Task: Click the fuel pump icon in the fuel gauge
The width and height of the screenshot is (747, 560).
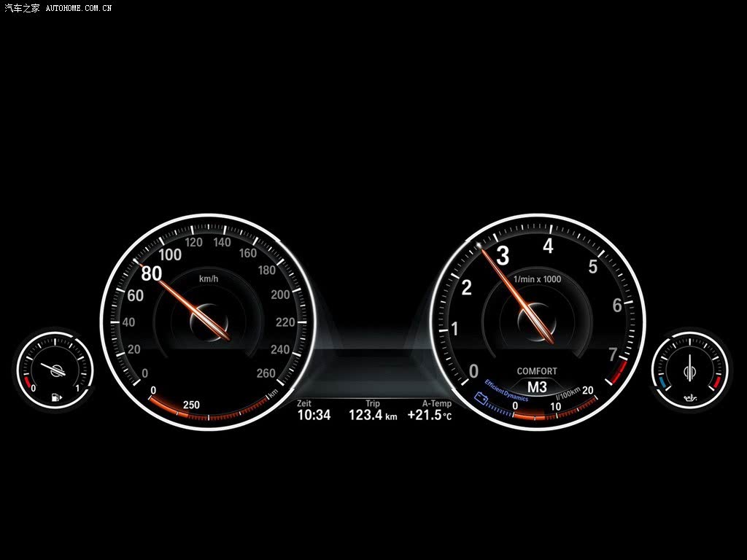Action: 56,397
